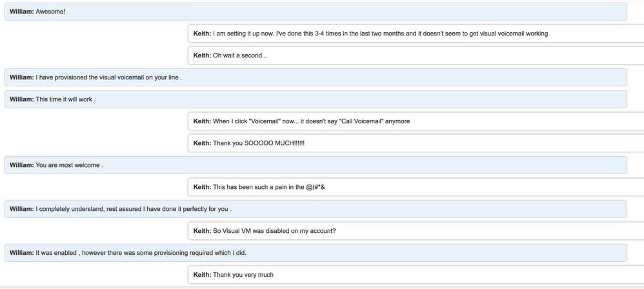Click the Keith name before "So Visual VM was disabled"
Viewport: 644px width, 289px height.
coord(202,231)
